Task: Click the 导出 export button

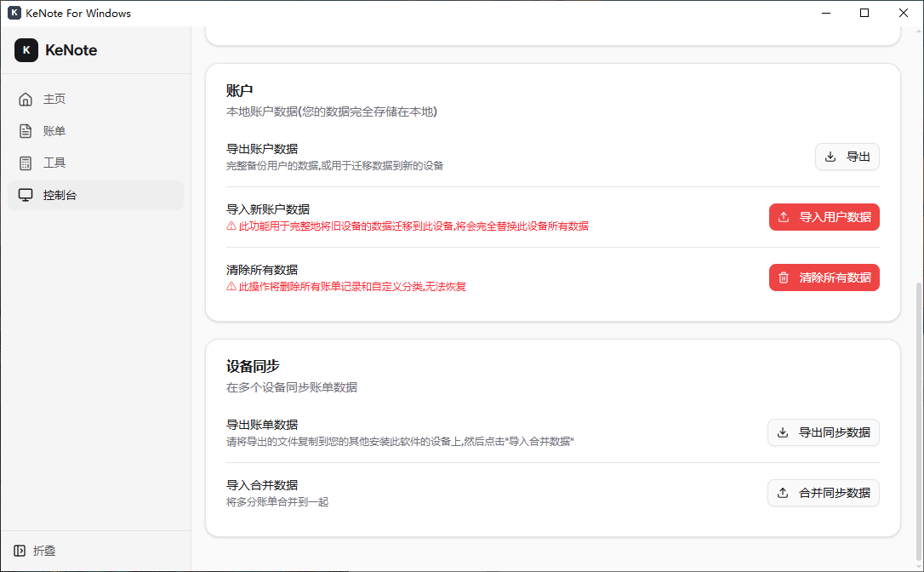Action: [x=847, y=157]
